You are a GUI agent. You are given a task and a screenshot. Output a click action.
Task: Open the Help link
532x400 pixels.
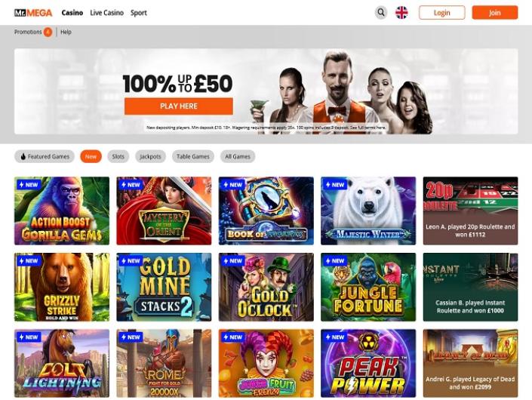click(66, 32)
